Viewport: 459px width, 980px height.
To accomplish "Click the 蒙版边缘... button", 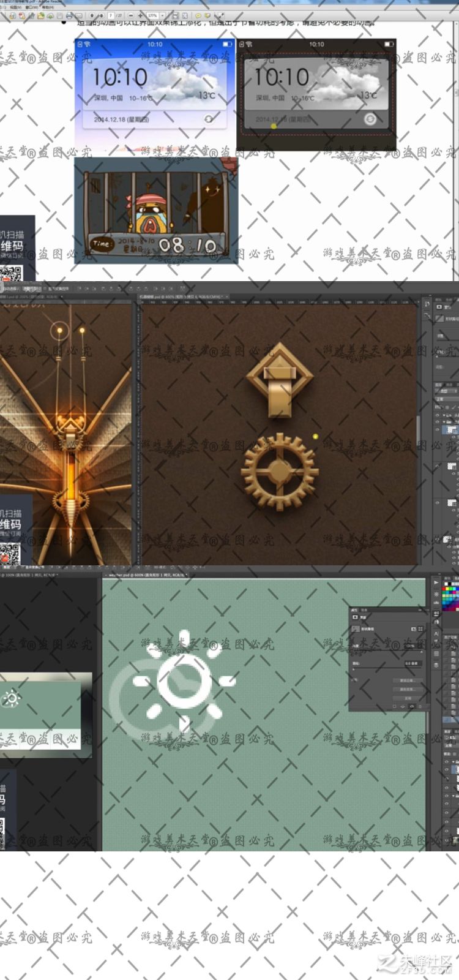I will point(408,680).
